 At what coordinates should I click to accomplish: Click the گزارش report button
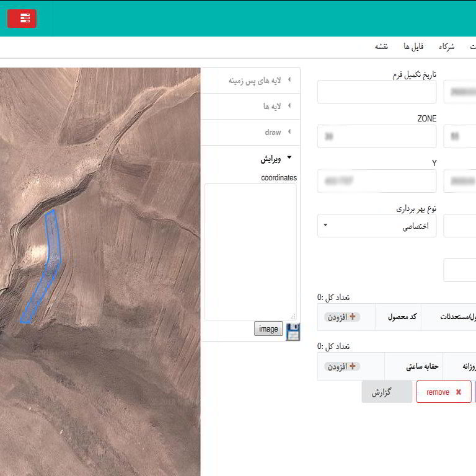tap(387, 392)
